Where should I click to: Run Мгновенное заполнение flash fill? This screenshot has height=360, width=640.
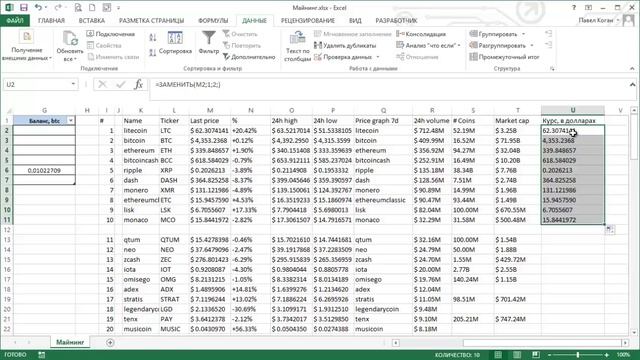pyautogui.click(x=353, y=34)
